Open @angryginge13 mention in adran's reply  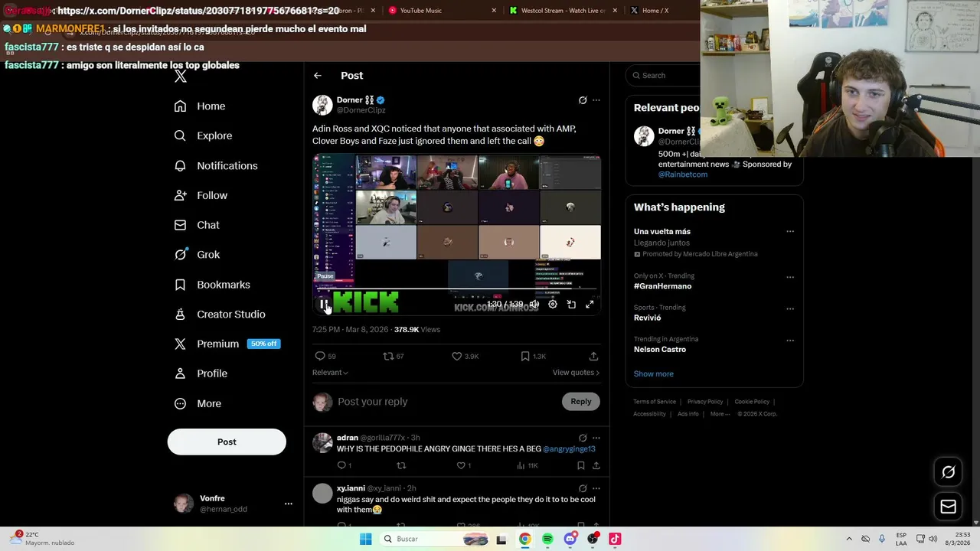(569, 449)
